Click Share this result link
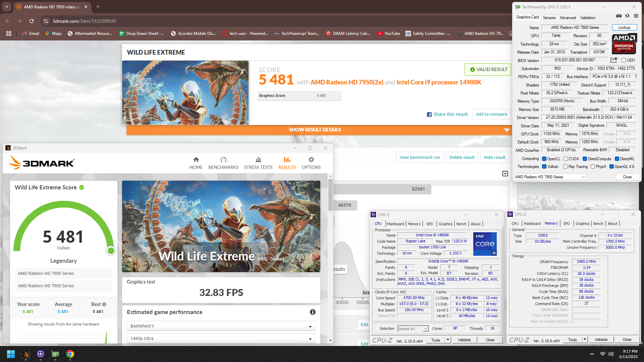The width and height of the screenshot is (644, 362). [447, 114]
